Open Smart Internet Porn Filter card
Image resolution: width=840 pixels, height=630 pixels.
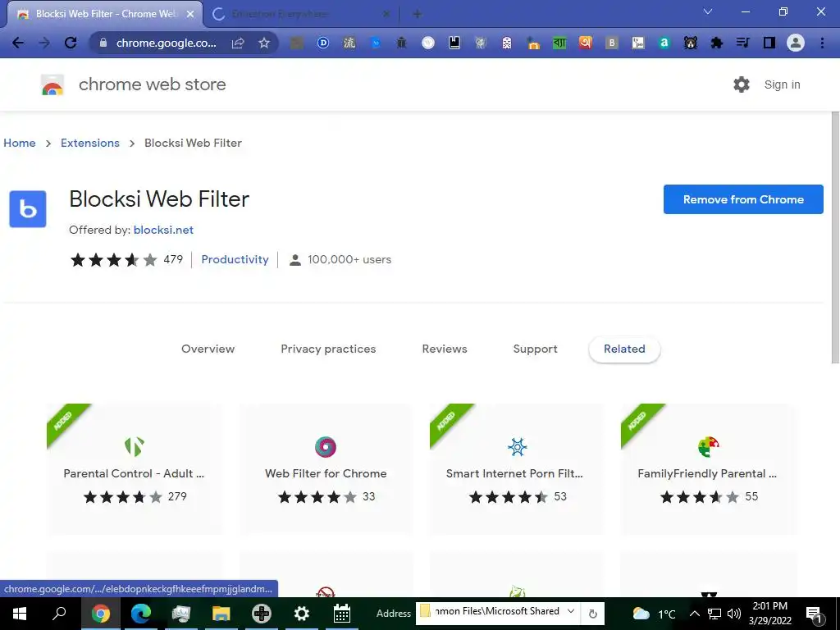coord(517,469)
